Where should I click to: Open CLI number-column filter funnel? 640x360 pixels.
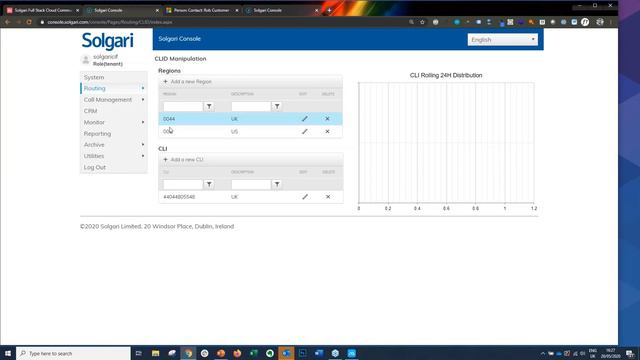(209, 184)
